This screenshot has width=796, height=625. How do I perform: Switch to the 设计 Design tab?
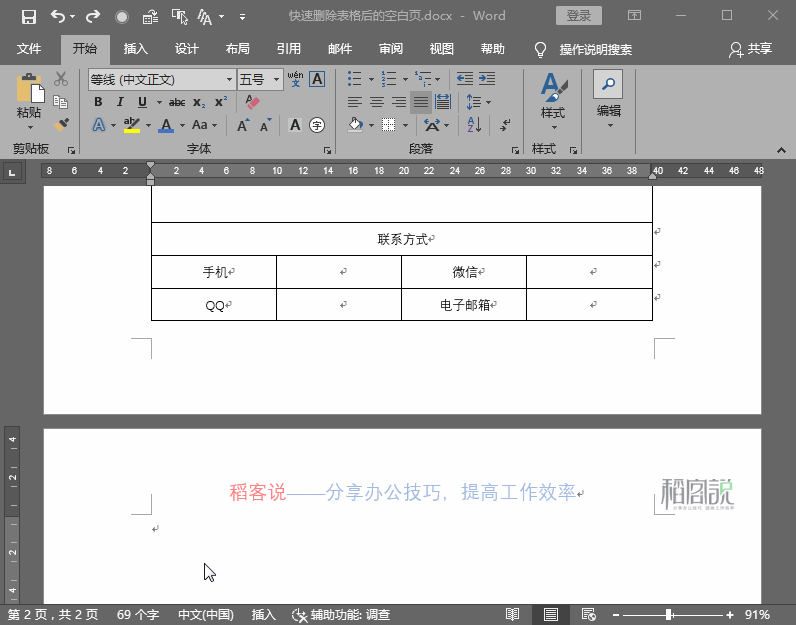coord(186,49)
